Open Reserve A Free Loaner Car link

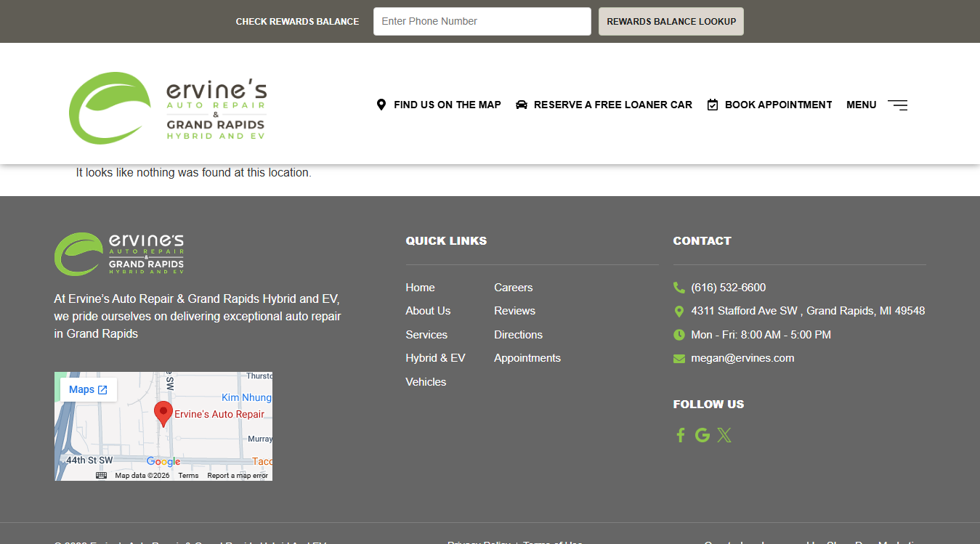[613, 105]
